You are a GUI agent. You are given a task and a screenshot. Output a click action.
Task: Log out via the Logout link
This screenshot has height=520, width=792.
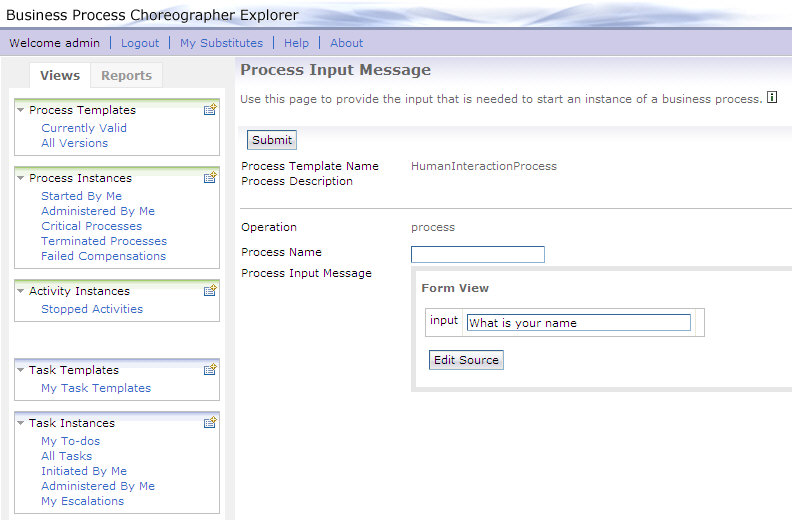pos(140,43)
